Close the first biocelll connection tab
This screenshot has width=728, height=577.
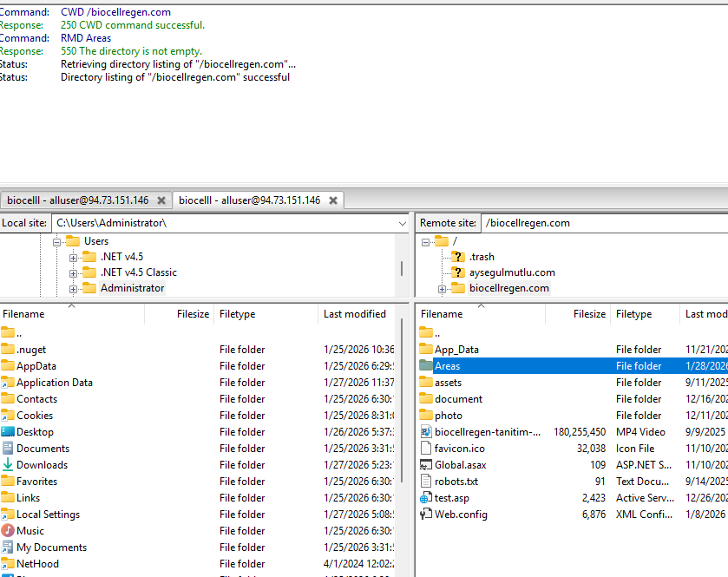(x=161, y=200)
